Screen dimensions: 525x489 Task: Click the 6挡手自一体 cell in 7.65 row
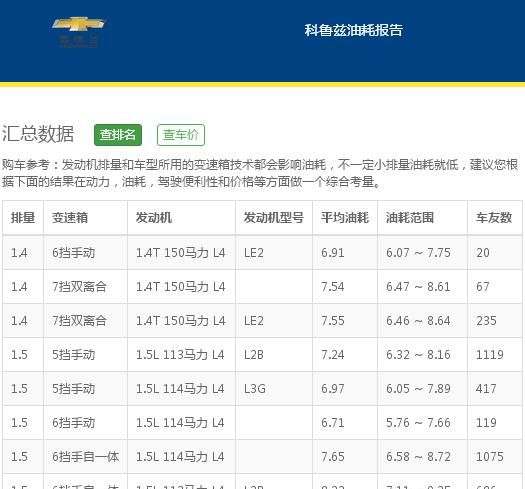coord(85,457)
